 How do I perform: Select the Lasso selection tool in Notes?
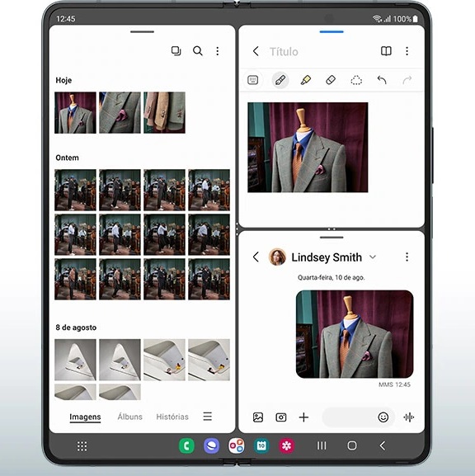click(x=356, y=81)
